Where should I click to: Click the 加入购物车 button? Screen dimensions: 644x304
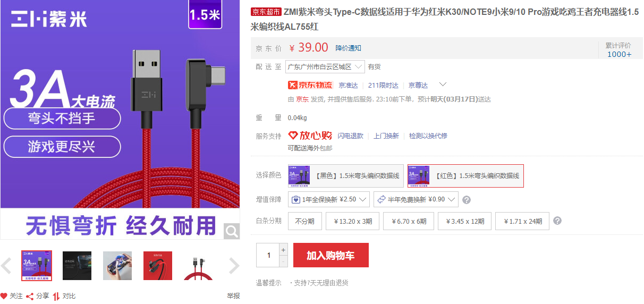(331, 256)
